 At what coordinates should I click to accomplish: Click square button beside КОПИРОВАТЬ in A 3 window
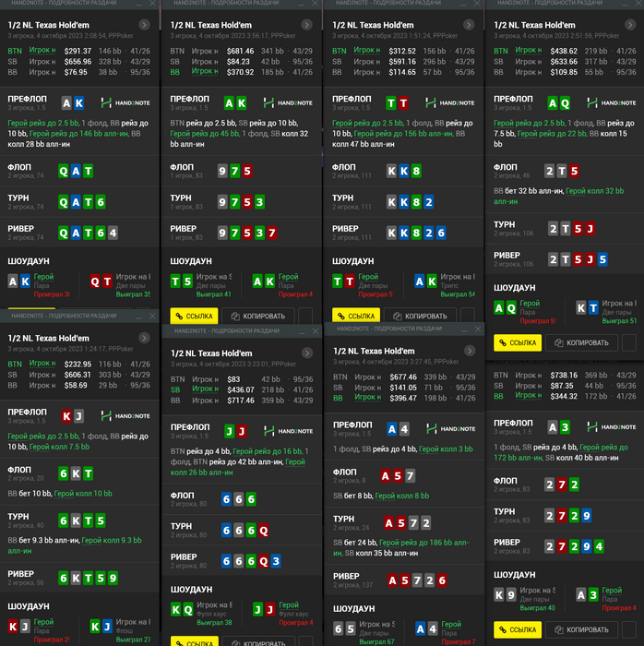point(628,629)
